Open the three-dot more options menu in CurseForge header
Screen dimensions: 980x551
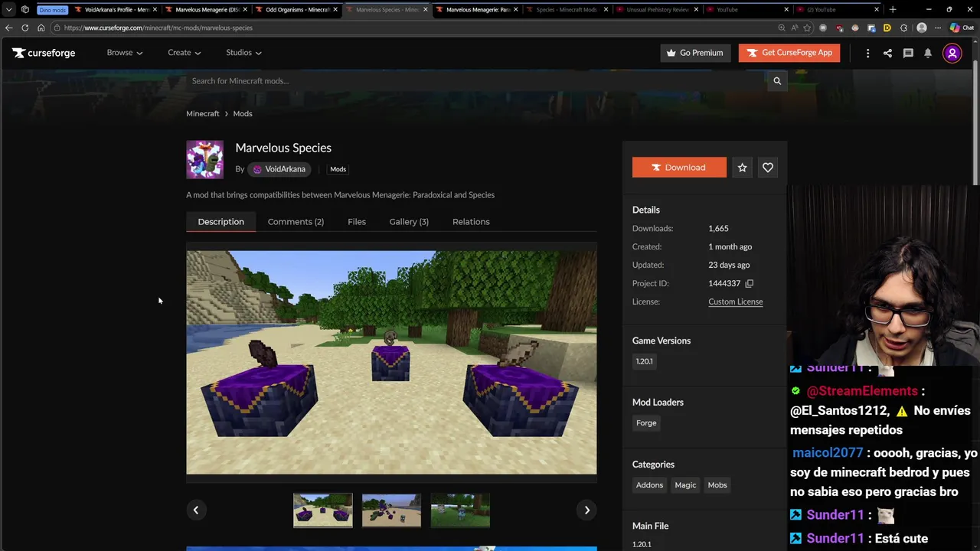[867, 53]
